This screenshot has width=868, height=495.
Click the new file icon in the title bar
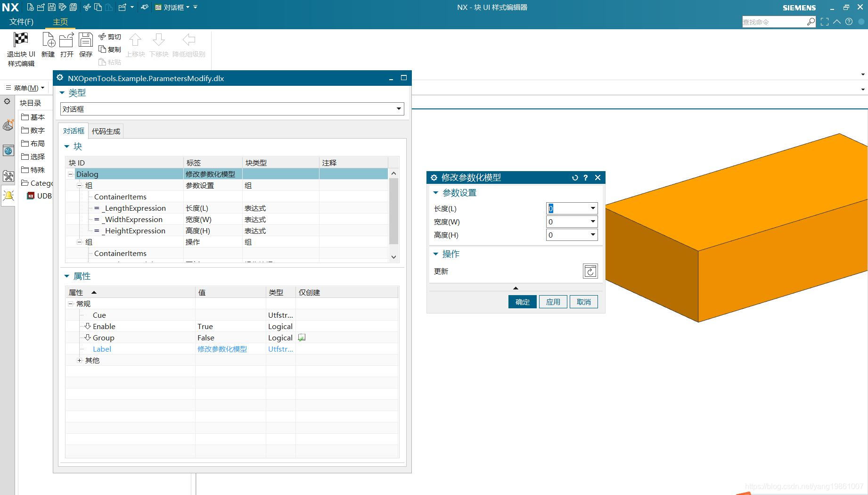point(31,7)
